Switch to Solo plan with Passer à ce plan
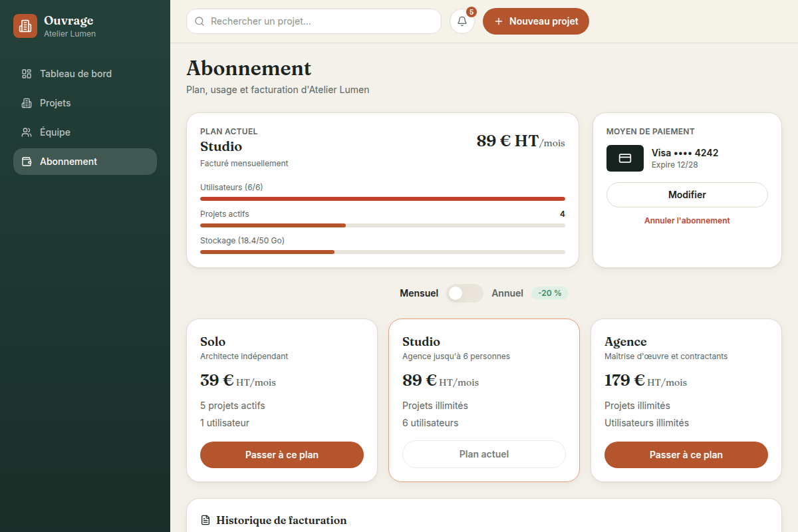 click(x=282, y=455)
